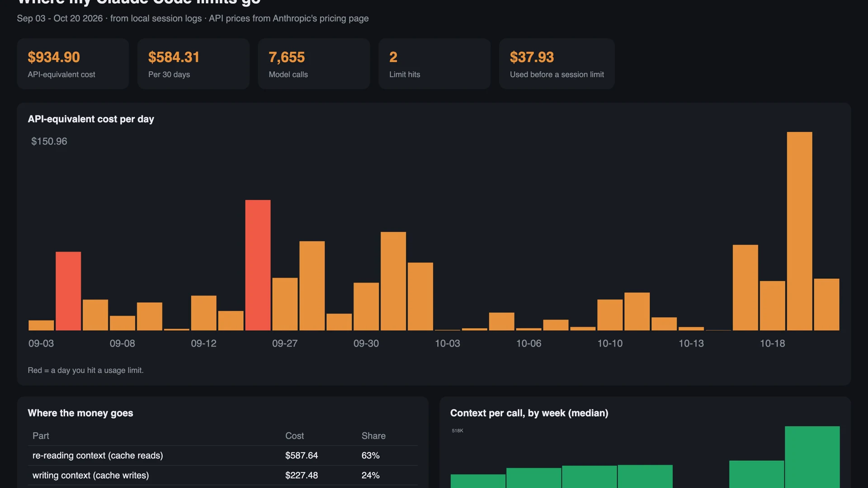Click the 518K axis label
Screen dimensions: 868x488
[x=458, y=431]
